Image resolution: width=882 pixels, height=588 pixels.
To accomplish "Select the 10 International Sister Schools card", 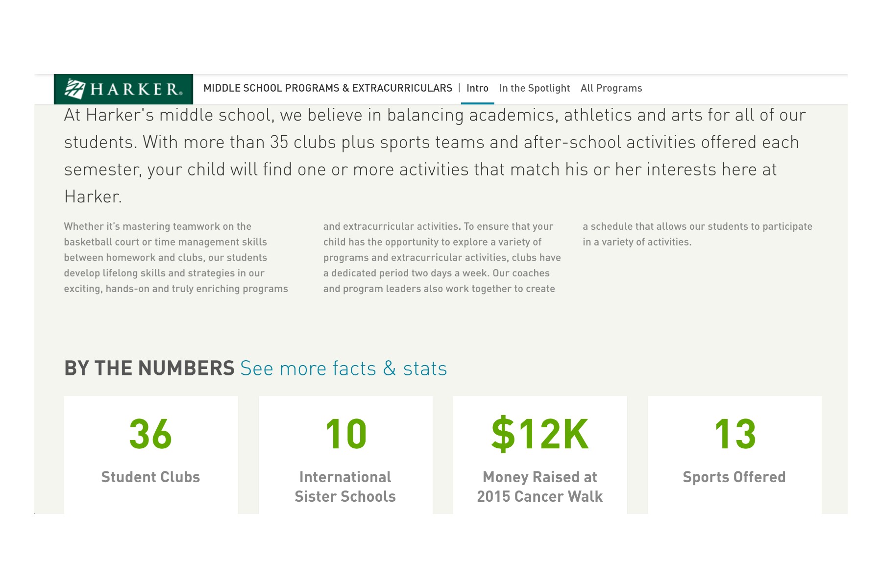I will (x=345, y=455).
